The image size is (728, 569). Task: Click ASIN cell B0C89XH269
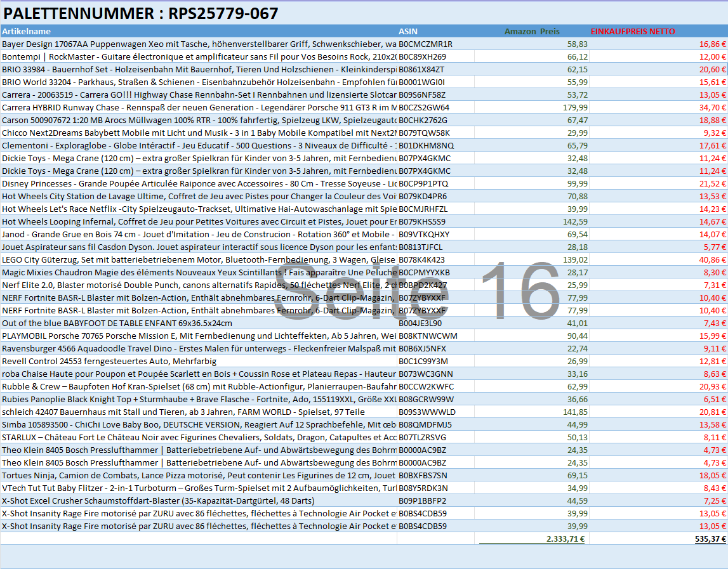tap(422, 56)
